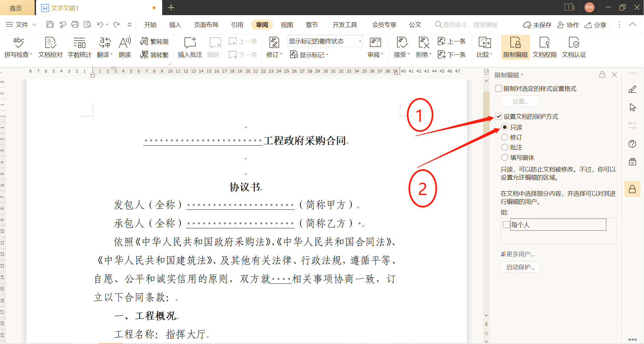Open 显示标记的最终状态 dropdown
Screen dimensions: 644x344
coord(325,41)
